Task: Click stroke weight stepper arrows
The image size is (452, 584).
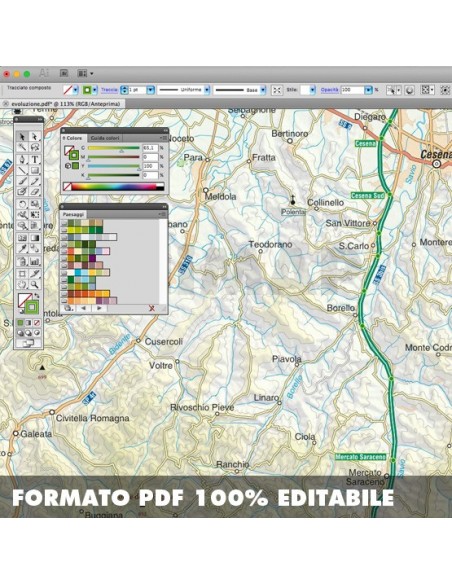Action: (x=124, y=90)
